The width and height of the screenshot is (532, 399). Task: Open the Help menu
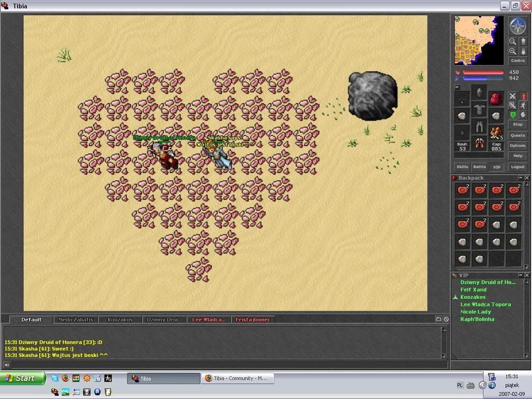[x=518, y=156]
